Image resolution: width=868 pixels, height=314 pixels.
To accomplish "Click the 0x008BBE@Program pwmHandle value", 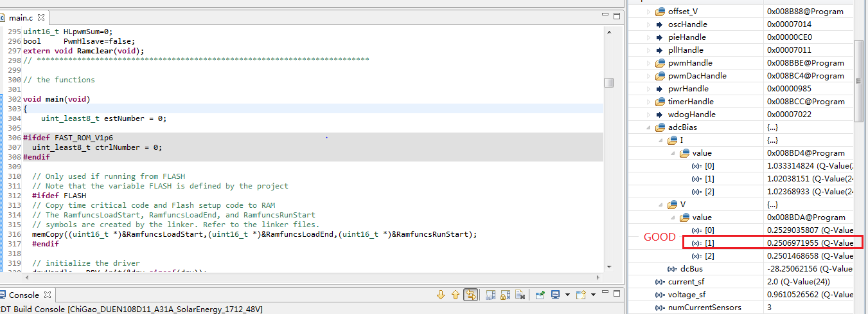I will click(806, 63).
